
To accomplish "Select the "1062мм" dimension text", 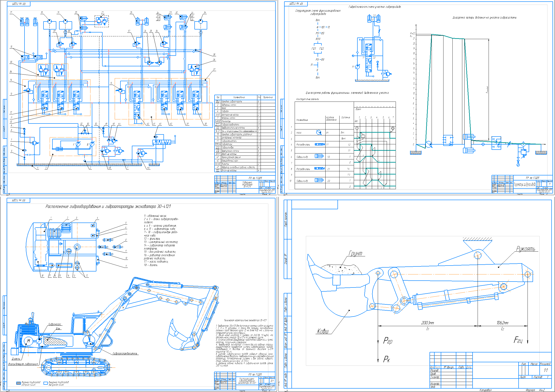I will click(x=502, y=323).
